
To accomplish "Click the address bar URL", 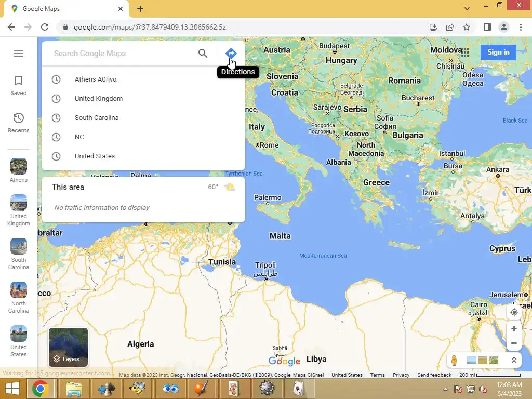I will coord(150,27).
